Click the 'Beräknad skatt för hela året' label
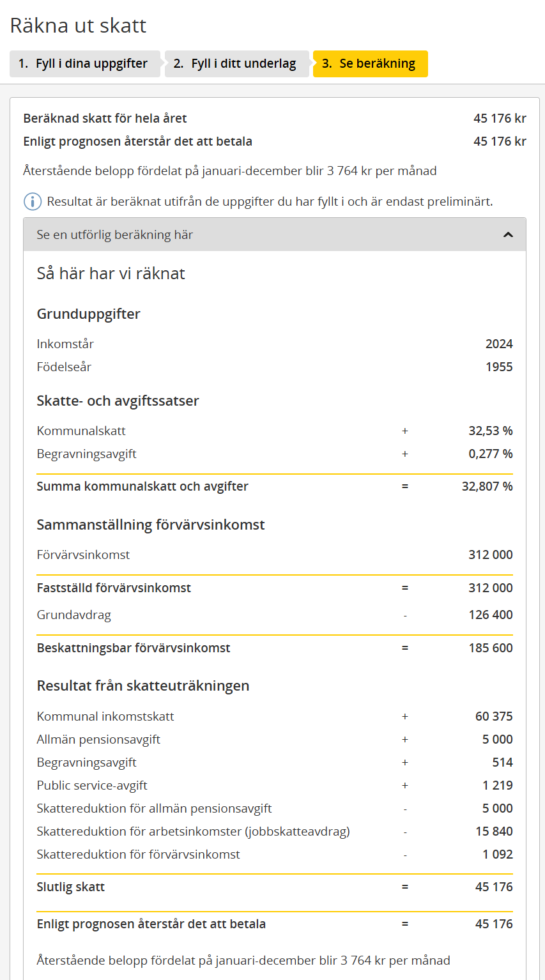 (105, 118)
